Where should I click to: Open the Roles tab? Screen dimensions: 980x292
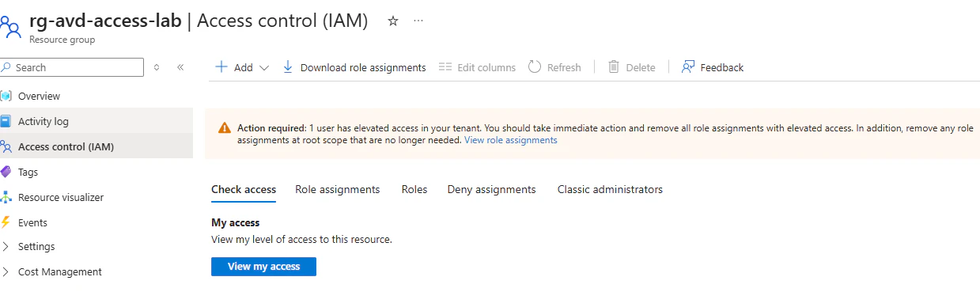click(414, 190)
